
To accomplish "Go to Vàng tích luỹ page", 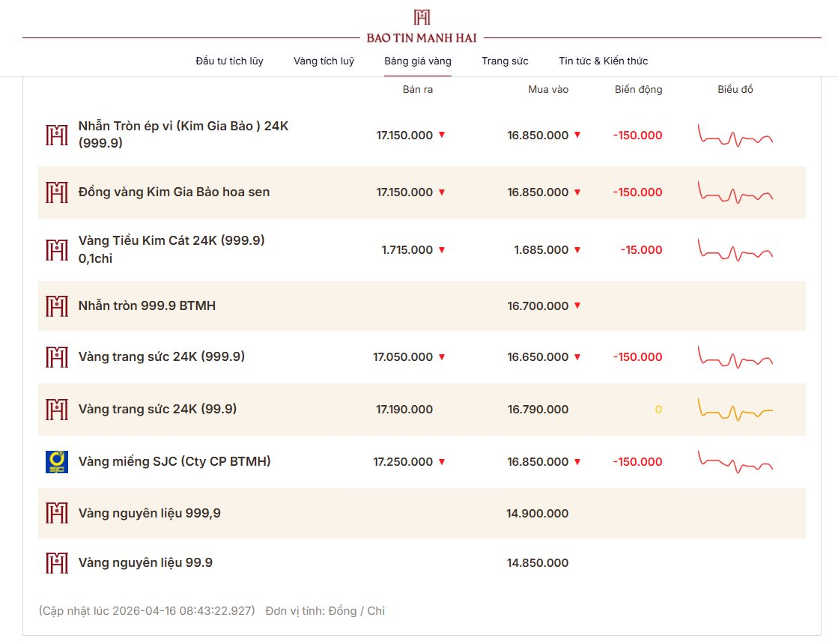I will tap(324, 61).
